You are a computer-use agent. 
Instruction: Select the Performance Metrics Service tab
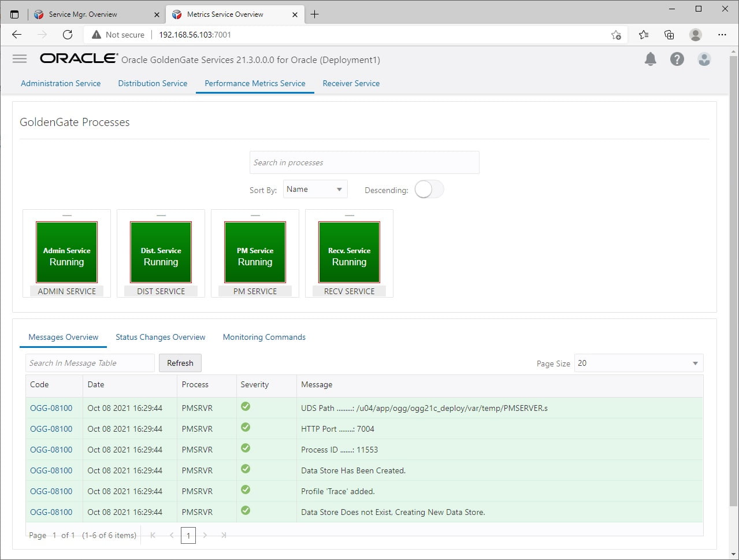click(x=255, y=83)
